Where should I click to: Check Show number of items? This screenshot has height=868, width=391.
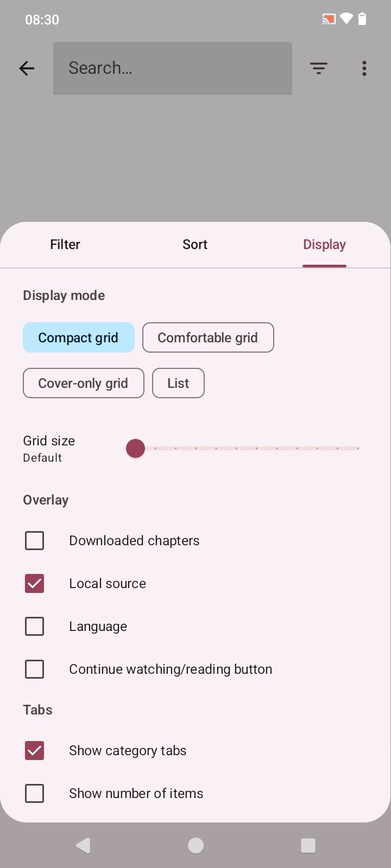pos(35,794)
